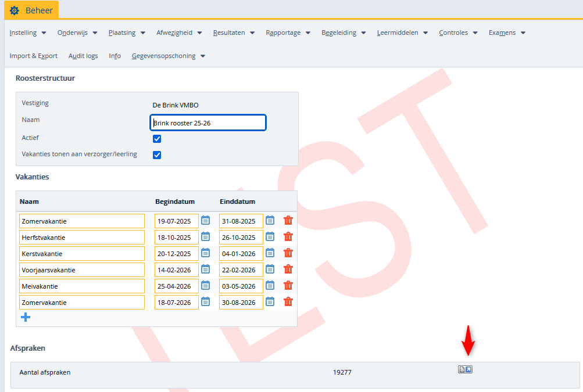Open calendar for Meivakantie begindatum

[205, 286]
